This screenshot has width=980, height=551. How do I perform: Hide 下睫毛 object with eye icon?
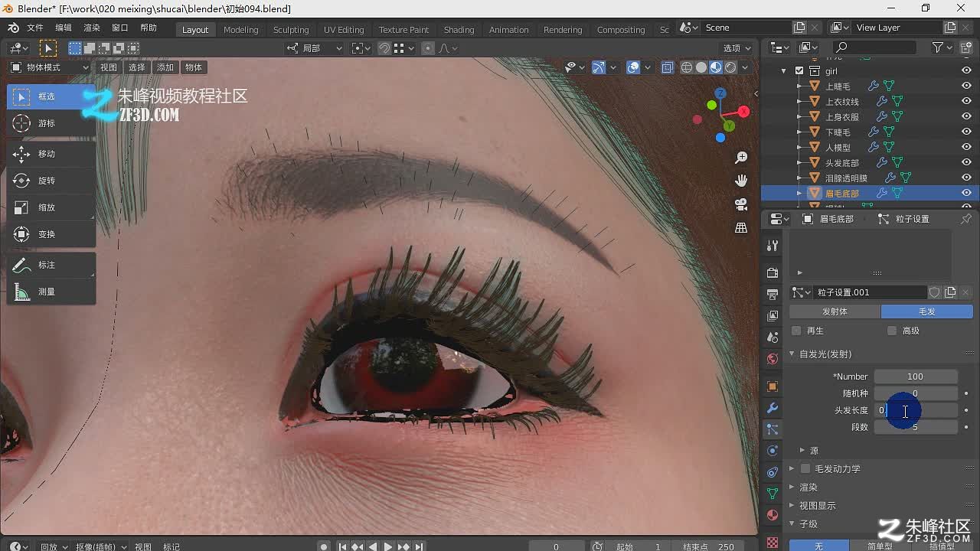point(966,132)
